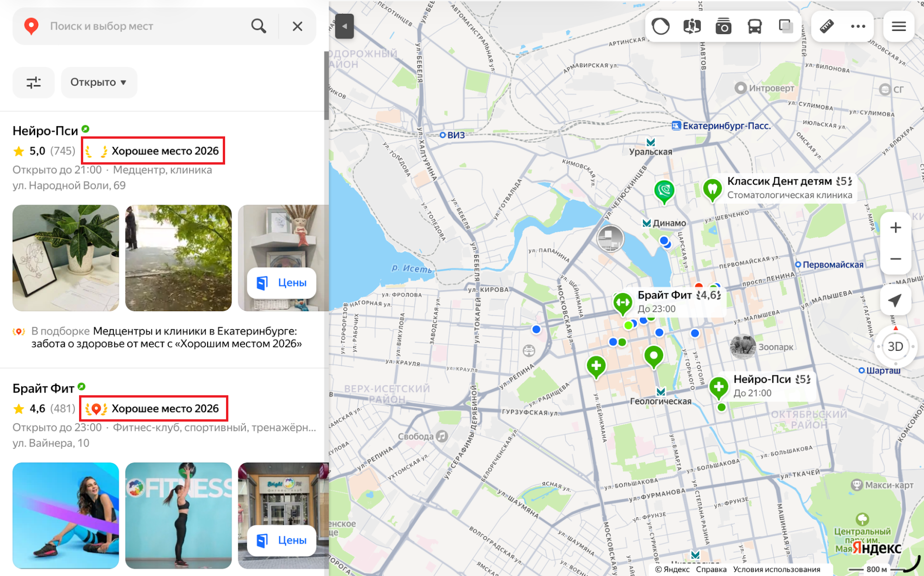This screenshot has height=576, width=924.
Task: Click the traffic layer icon in the toolbar
Action: [661, 26]
